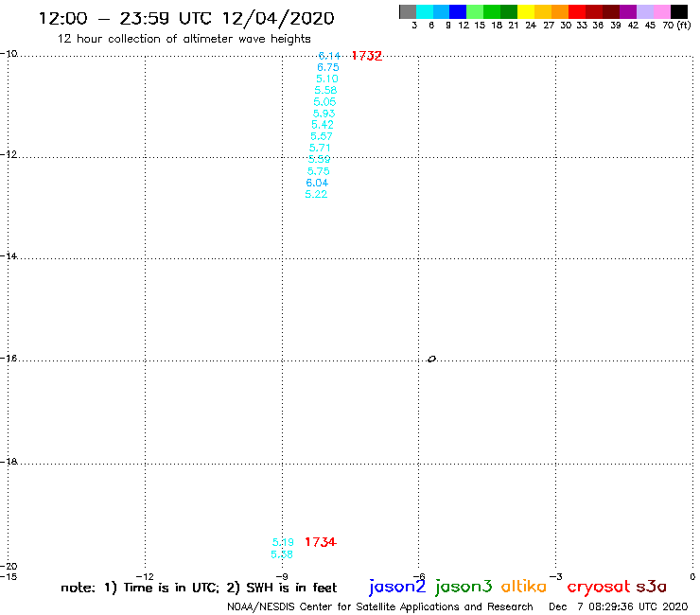This screenshot has height=615, width=700.
Task: Click the 5.59 value on the -12 gridline
Action: point(319,160)
